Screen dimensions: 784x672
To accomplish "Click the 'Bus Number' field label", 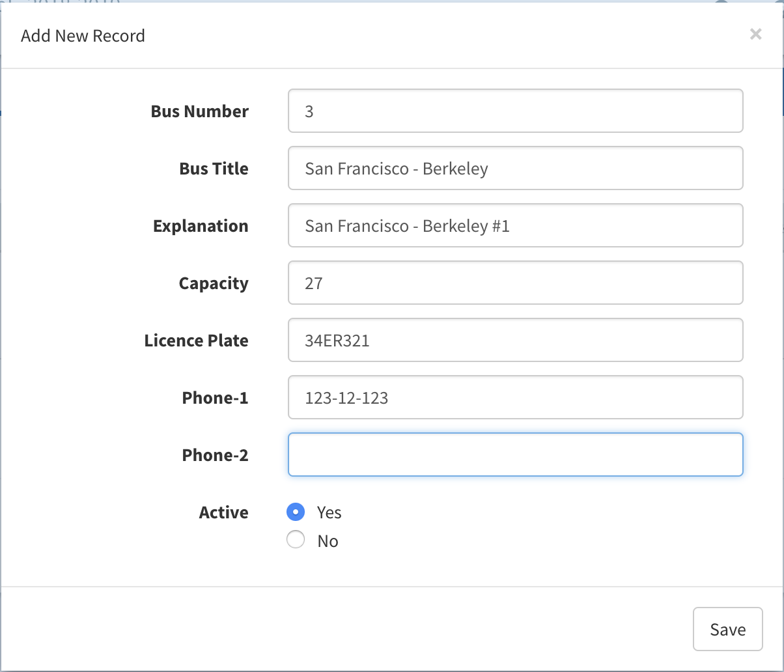I will (199, 111).
